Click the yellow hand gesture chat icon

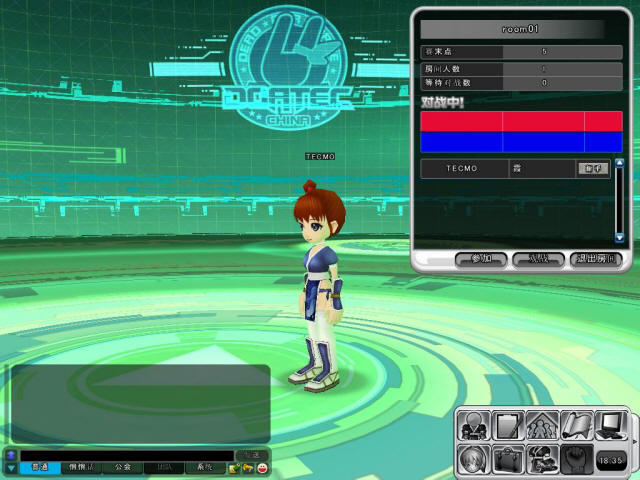click(248, 468)
